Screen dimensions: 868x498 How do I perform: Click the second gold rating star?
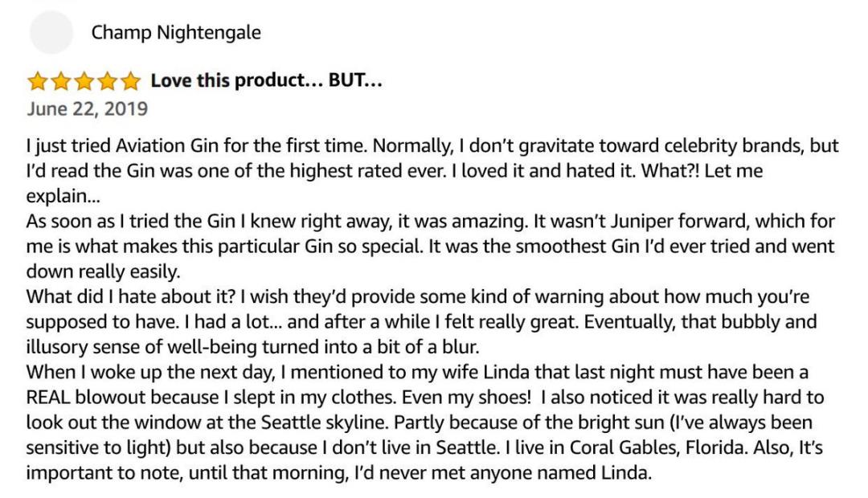(x=61, y=81)
